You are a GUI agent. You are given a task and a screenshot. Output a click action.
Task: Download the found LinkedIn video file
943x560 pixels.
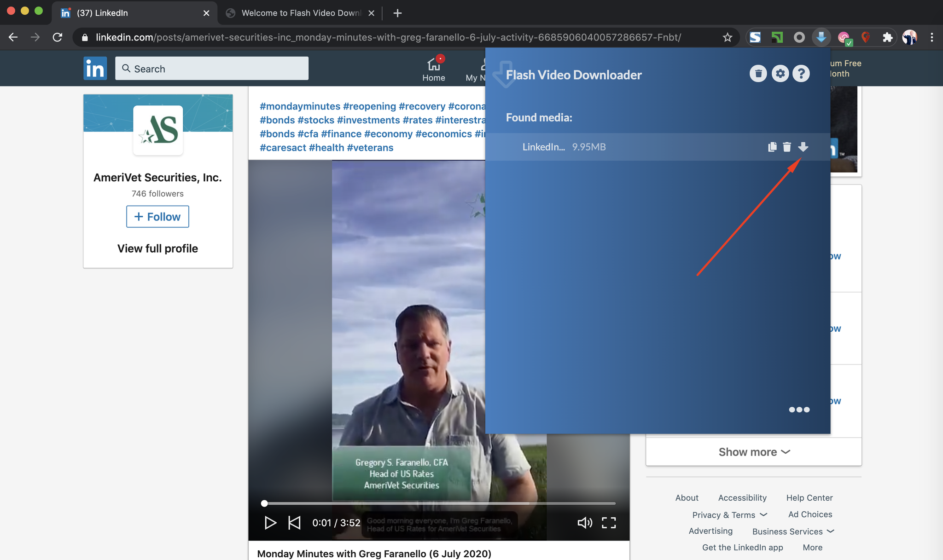coord(803,147)
